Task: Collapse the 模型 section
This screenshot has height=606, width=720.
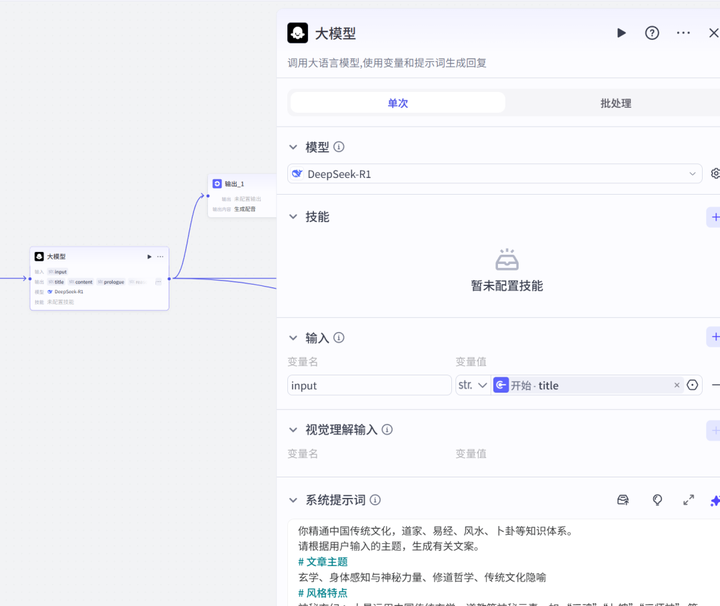Action: point(293,147)
